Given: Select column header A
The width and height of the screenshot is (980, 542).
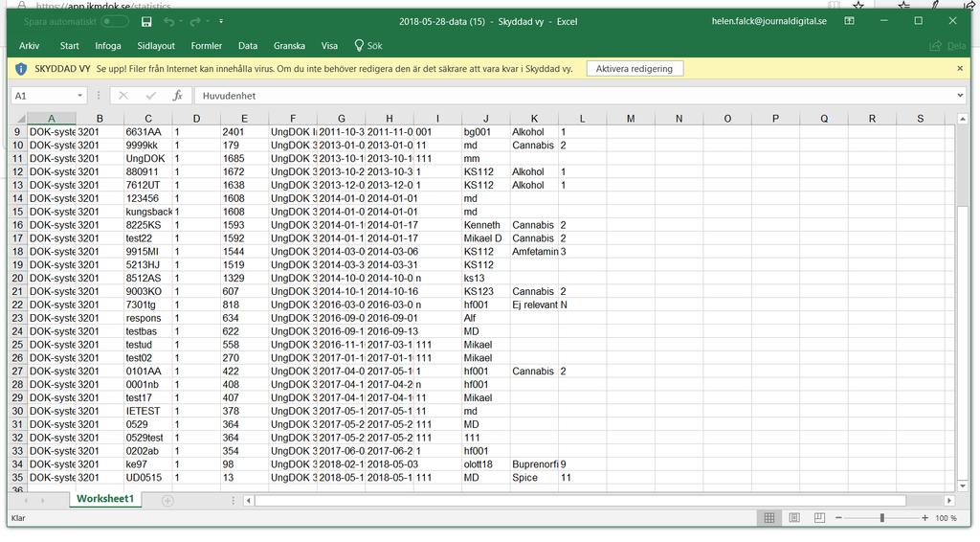Looking at the screenshot, I should point(52,118).
